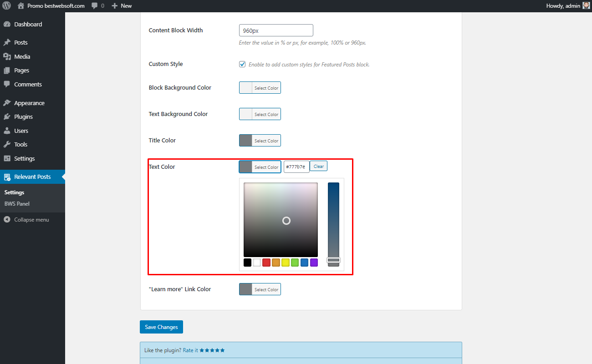Pick the black palette swatch
This screenshot has width=592, height=364.
[x=247, y=263]
